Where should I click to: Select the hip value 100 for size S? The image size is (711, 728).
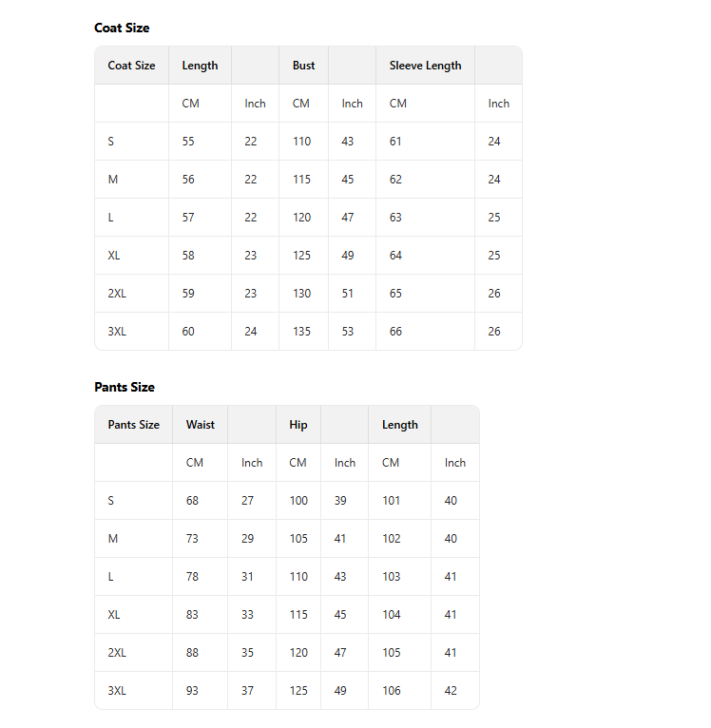pyautogui.click(x=298, y=501)
